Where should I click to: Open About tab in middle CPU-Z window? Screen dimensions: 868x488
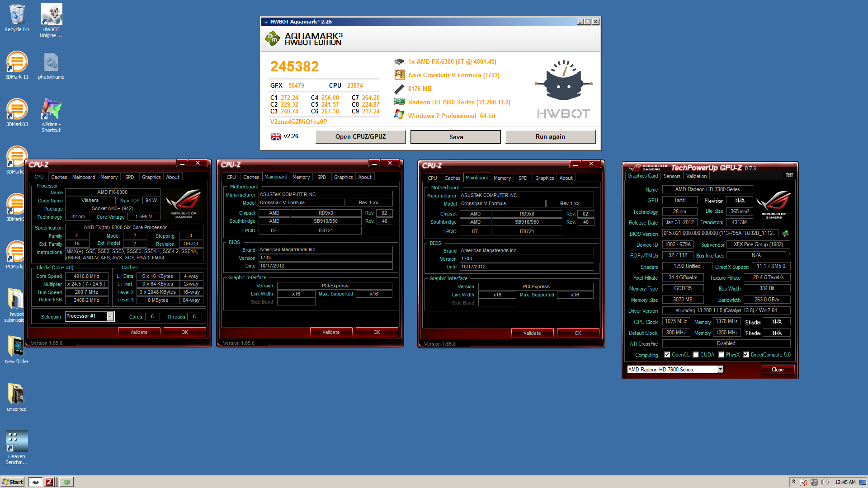click(x=365, y=177)
